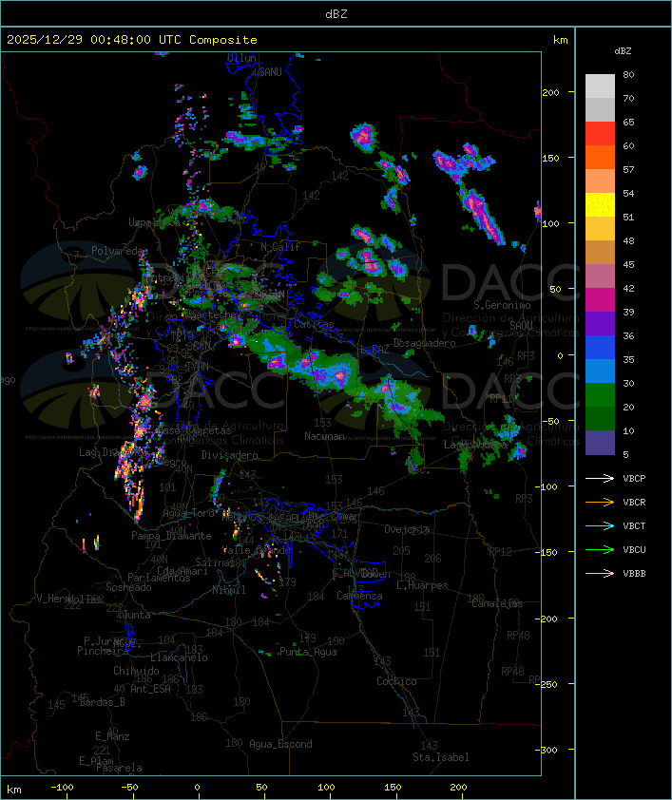
Task: Pick the light blue 30–35 dBZ swatch
Action: coord(600,371)
